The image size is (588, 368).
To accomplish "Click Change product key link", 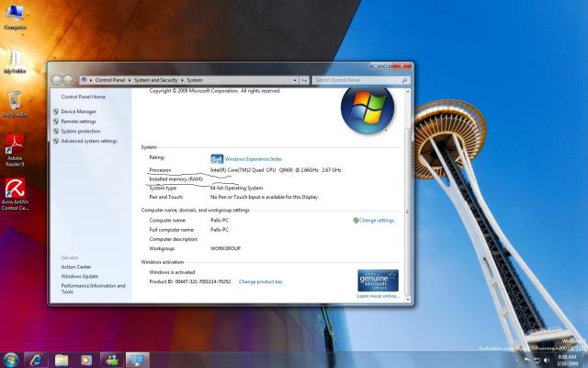I will 261,282.
